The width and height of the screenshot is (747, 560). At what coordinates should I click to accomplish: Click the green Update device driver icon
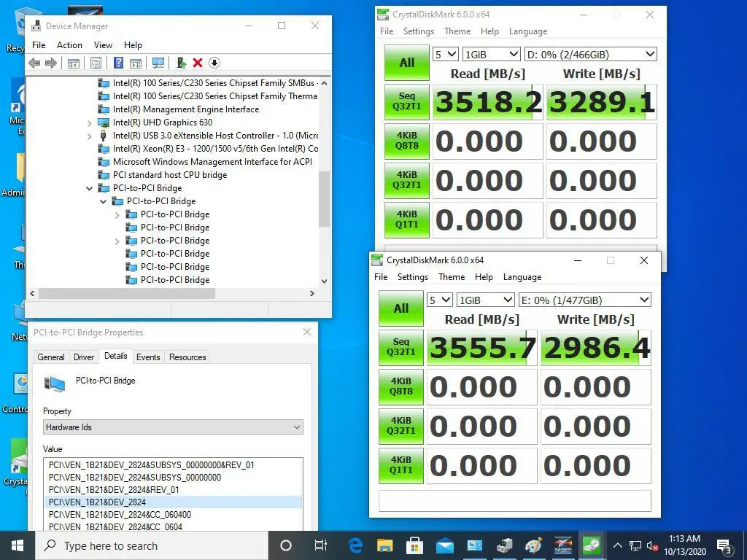(x=182, y=63)
